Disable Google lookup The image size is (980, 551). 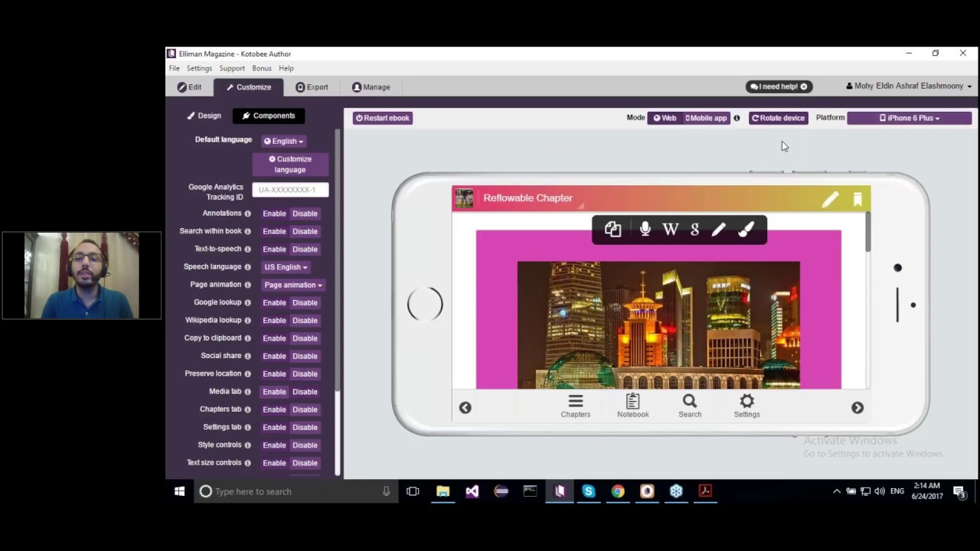point(305,302)
